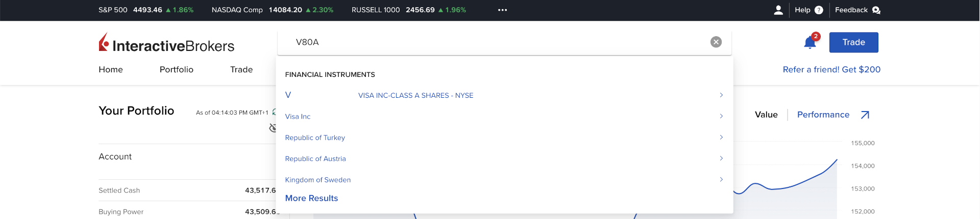Image resolution: width=980 pixels, height=219 pixels.
Task: Go to the Home menu item
Action: 111,70
